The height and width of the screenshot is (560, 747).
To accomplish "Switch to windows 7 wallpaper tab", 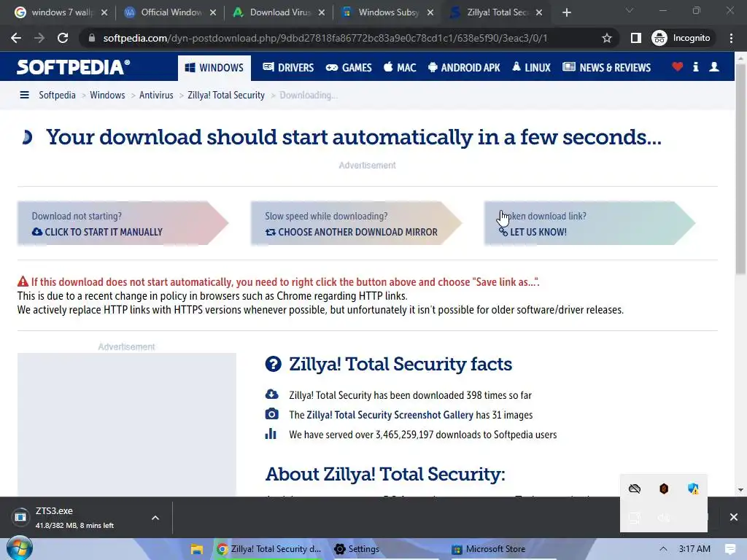I will [x=56, y=12].
